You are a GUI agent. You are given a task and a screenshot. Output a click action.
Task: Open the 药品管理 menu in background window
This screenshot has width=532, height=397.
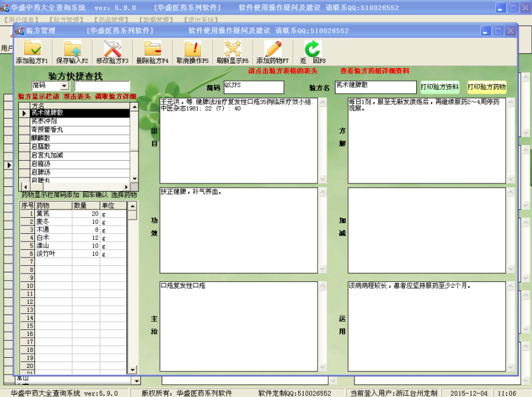click(111, 20)
